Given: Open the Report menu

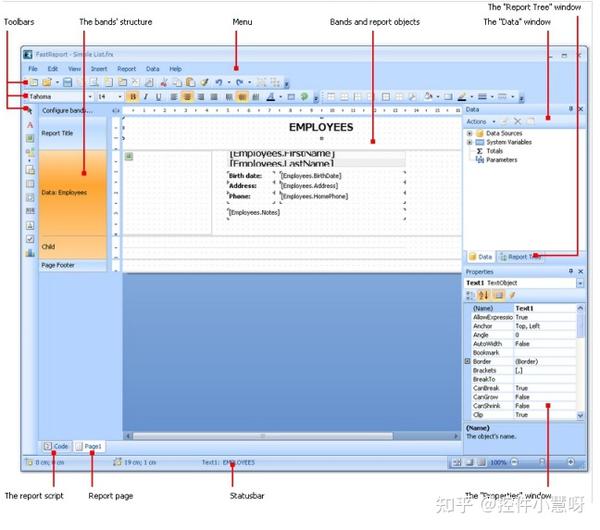Looking at the screenshot, I should (x=127, y=69).
